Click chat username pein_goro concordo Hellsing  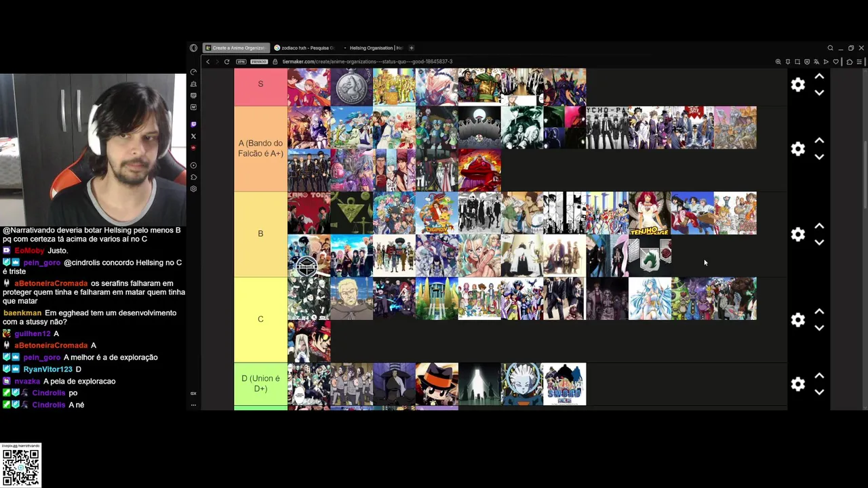(x=42, y=262)
